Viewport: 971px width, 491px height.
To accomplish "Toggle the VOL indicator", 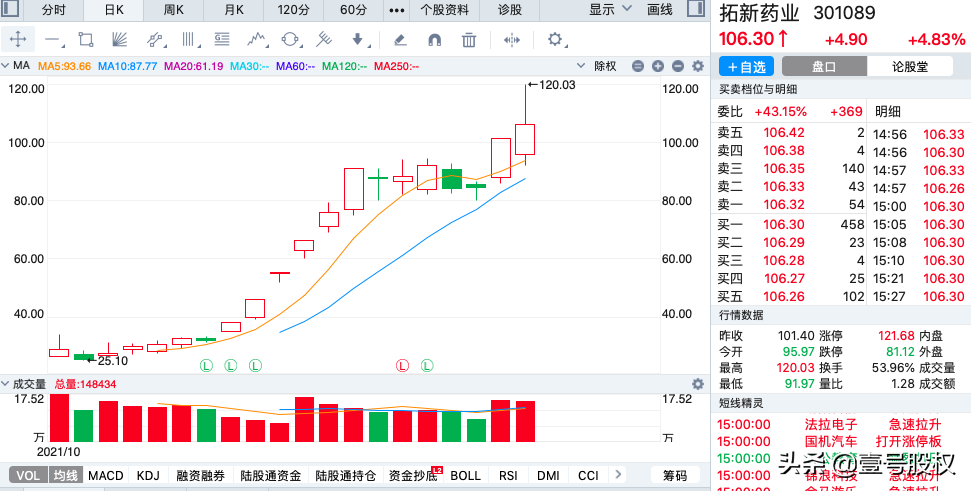I will [28, 476].
